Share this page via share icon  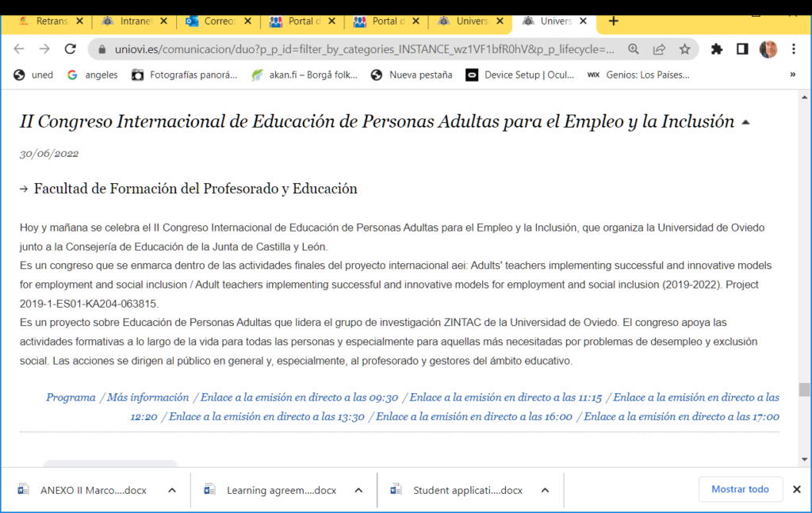(x=659, y=49)
